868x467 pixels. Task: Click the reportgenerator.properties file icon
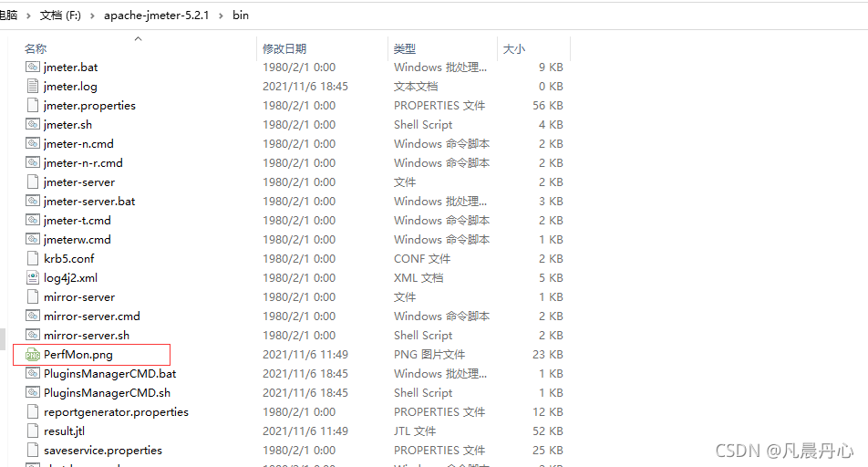point(33,411)
